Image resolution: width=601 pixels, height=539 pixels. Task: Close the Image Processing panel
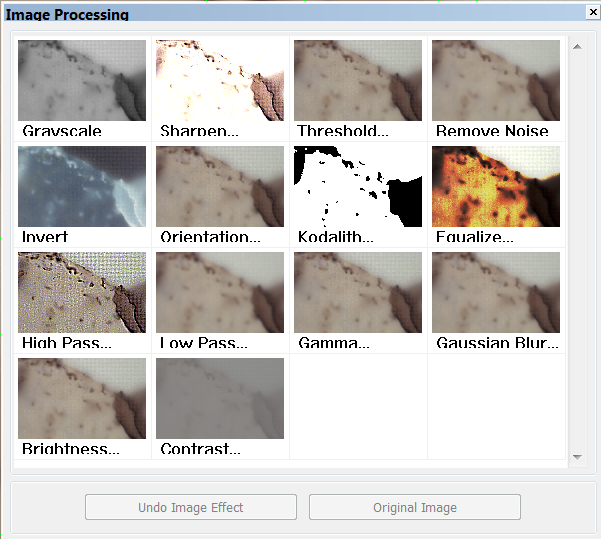(x=593, y=12)
